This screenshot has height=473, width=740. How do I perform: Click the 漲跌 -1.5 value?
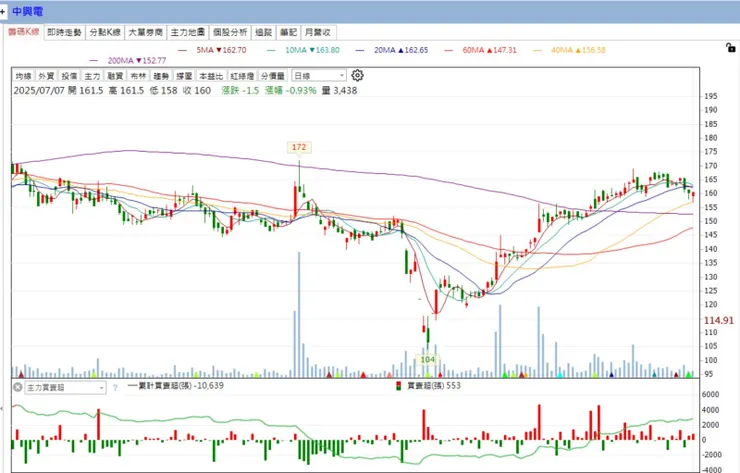click(241, 91)
